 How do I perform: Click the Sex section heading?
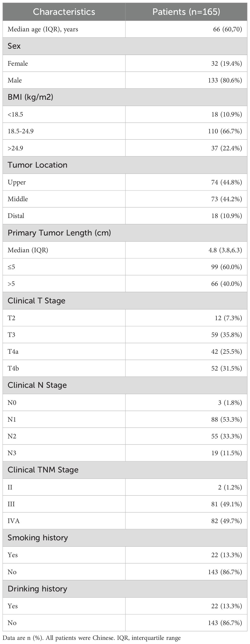point(14,46)
